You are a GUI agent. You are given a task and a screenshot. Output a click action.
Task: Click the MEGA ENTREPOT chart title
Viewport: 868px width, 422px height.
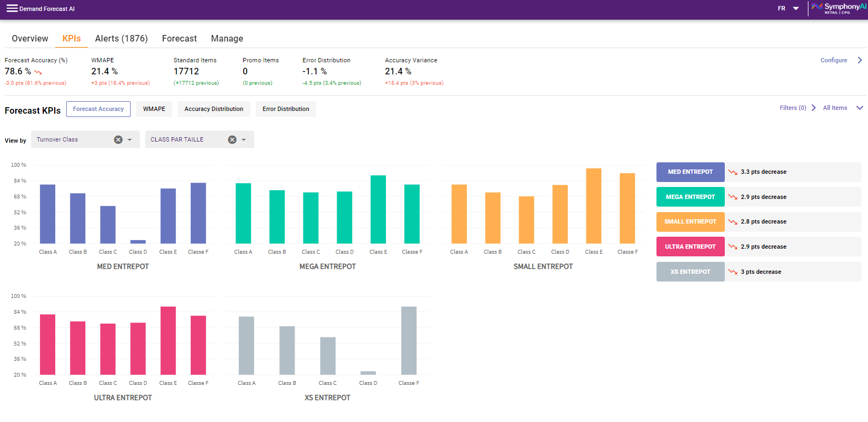[x=327, y=267]
